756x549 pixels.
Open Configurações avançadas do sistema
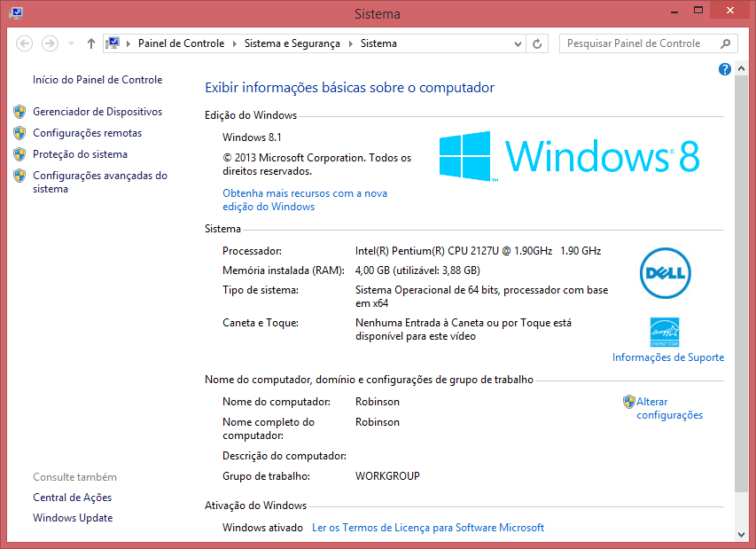click(x=100, y=182)
